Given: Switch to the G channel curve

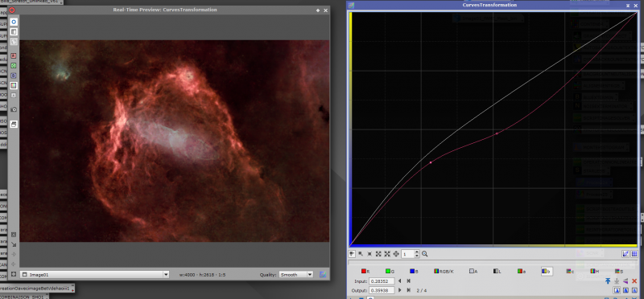Looking at the screenshot, I should pos(390,271).
